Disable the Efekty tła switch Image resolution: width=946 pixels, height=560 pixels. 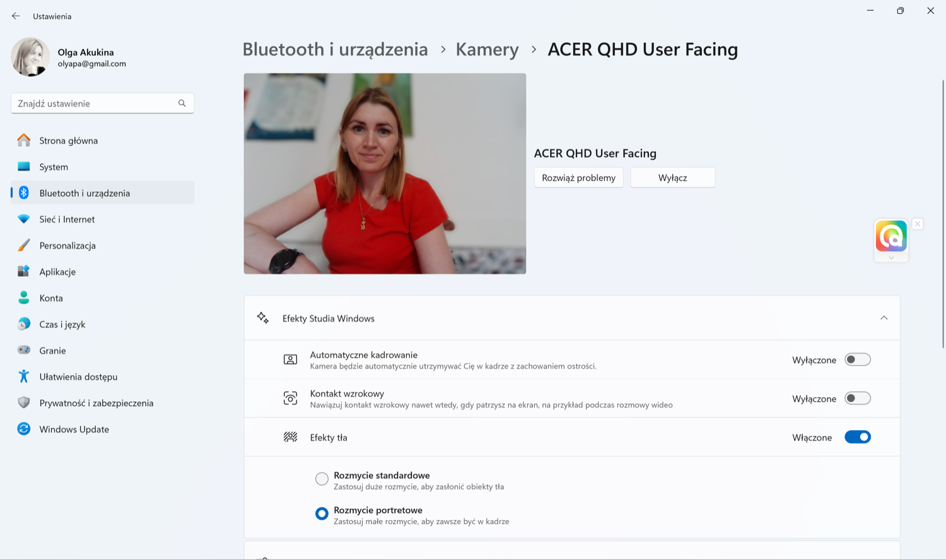[x=858, y=437]
